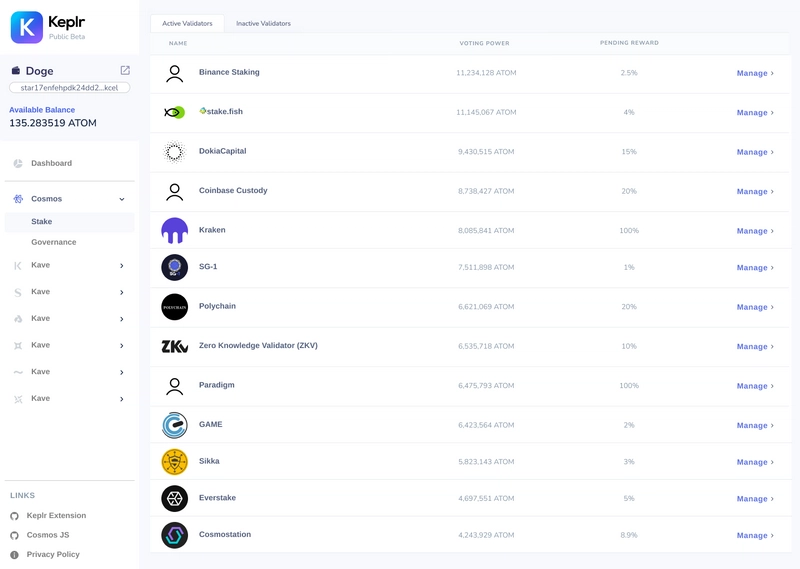800x569 pixels.
Task: Click Manage for the Paradigm validator
Action: click(x=755, y=386)
